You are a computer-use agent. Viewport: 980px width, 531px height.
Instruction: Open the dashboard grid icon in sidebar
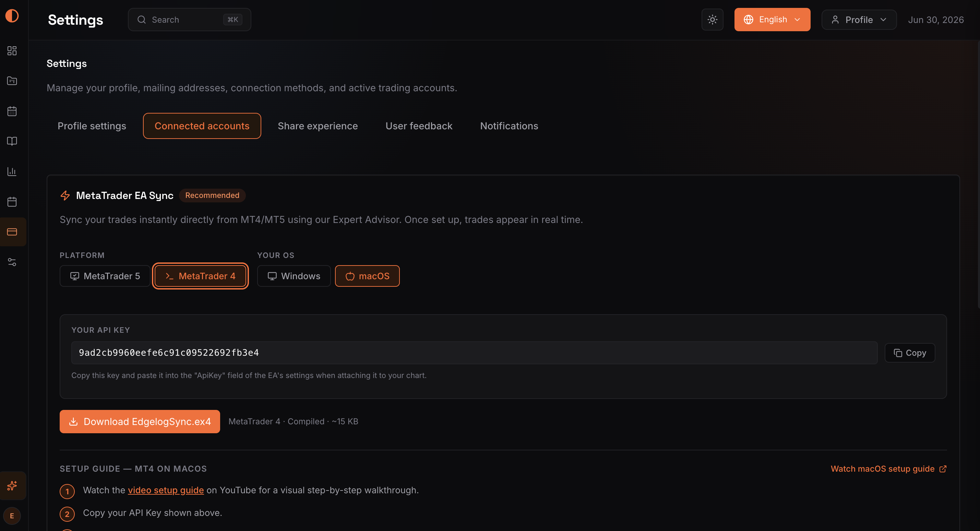pyautogui.click(x=12, y=51)
